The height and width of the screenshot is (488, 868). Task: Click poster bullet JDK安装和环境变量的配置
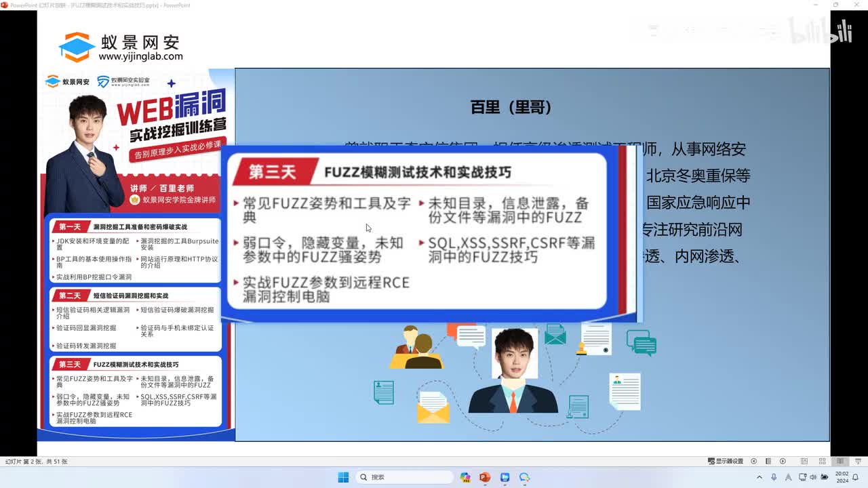tap(92, 244)
